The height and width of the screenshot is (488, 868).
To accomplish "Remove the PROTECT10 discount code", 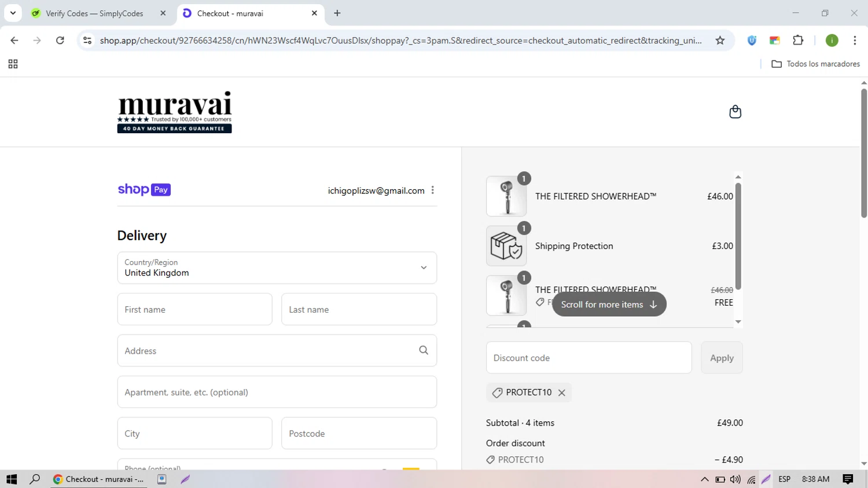I will coord(561,392).
